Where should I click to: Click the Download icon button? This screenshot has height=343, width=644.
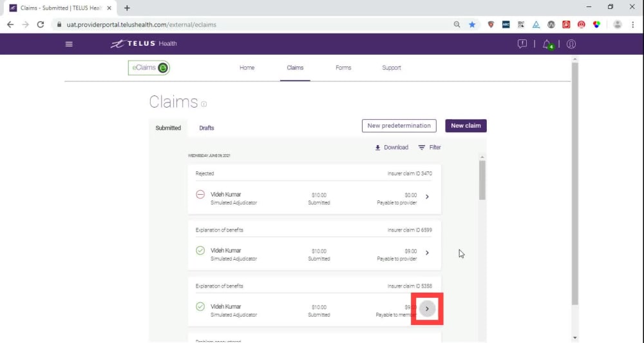pos(392,147)
